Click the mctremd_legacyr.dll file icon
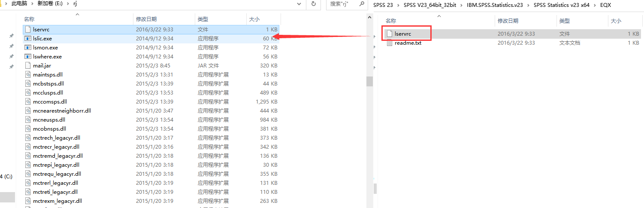 pyautogui.click(x=27, y=156)
